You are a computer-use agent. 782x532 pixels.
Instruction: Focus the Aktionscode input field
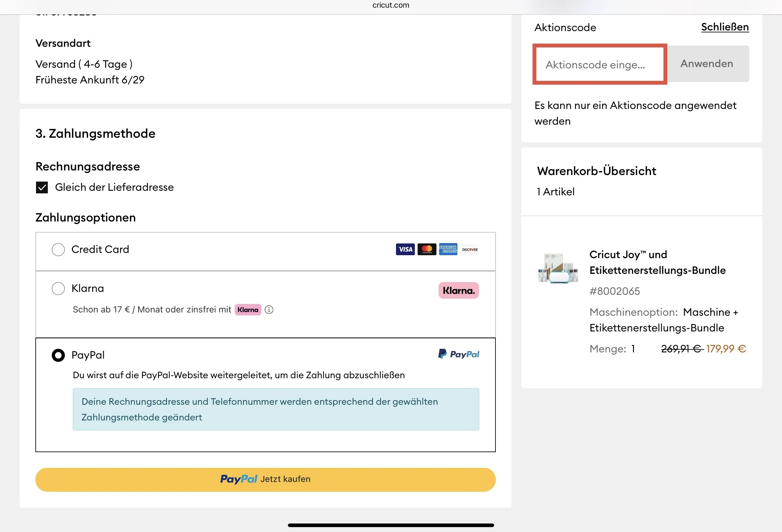click(x=599, y=64)
